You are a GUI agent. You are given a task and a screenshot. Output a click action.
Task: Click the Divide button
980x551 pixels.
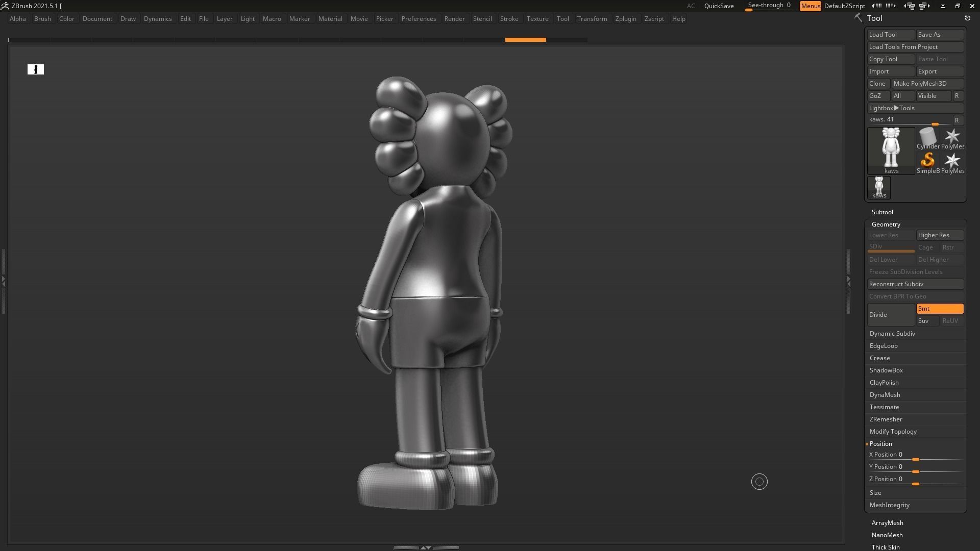(891, 315)
